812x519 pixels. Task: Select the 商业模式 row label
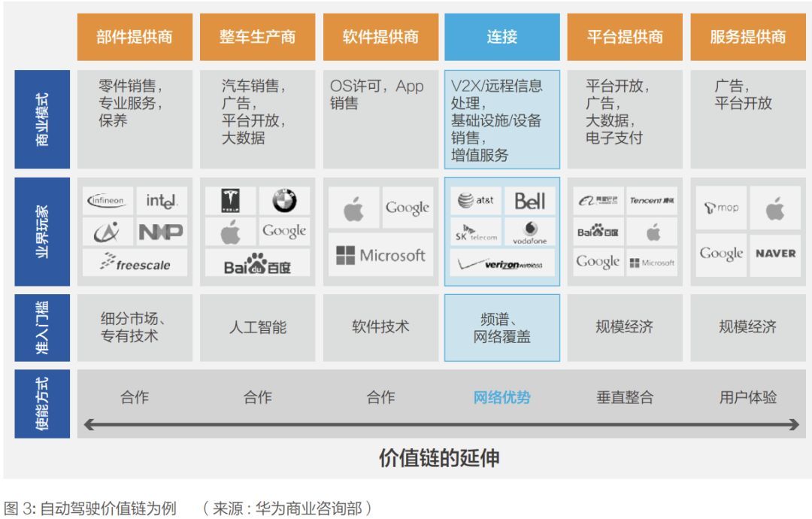click(x=42, y=119)
